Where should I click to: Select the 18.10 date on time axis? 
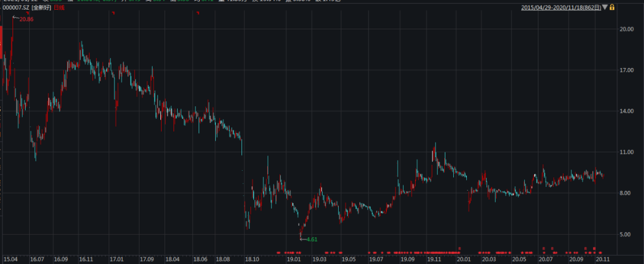(252, 260)
